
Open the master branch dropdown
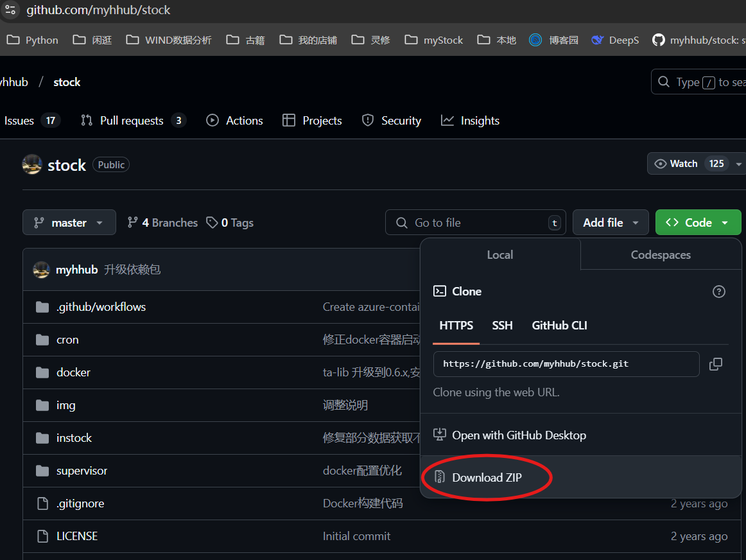[x=69, y=223]
